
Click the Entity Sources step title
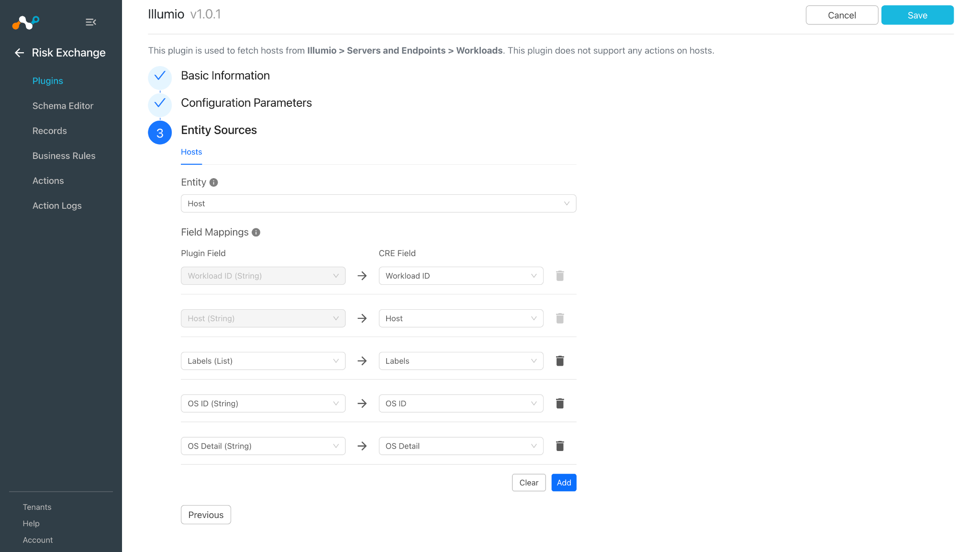219,130
